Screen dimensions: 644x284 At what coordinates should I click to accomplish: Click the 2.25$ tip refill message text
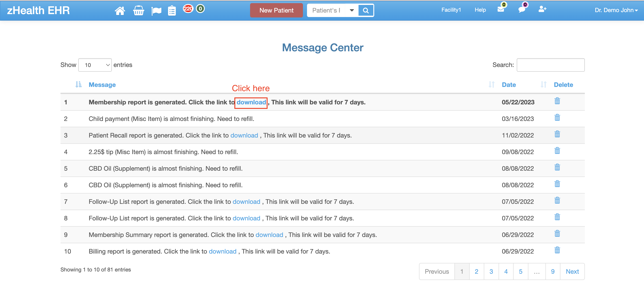[163, 152]
